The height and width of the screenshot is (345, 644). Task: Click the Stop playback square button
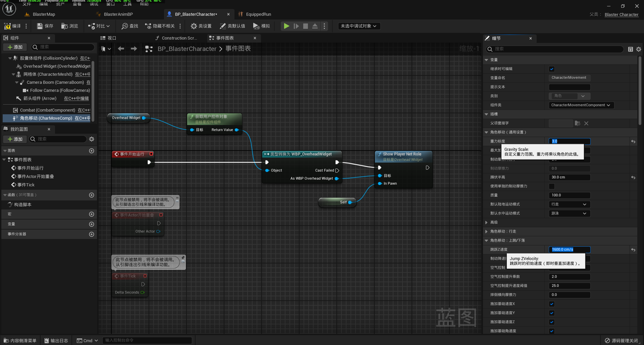(x=306, y=26)
